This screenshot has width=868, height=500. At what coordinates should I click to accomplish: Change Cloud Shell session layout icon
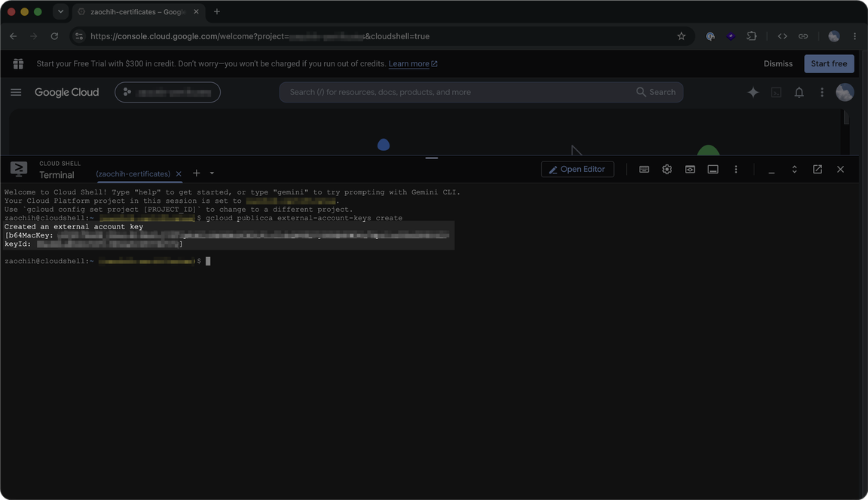coord(713,169)
